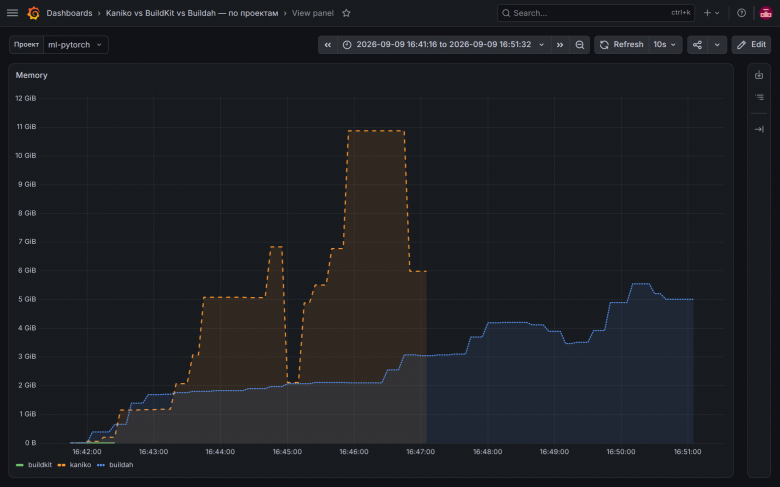
Task: Click the 5 GiB axis label
Action: [x=27, y=299]
